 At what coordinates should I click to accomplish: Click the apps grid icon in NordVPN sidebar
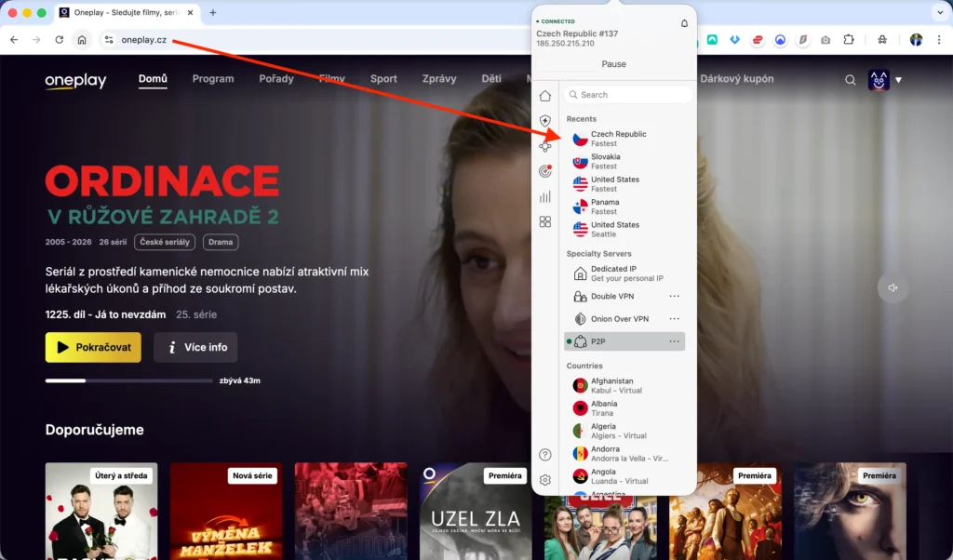click(x=545, y=221)
